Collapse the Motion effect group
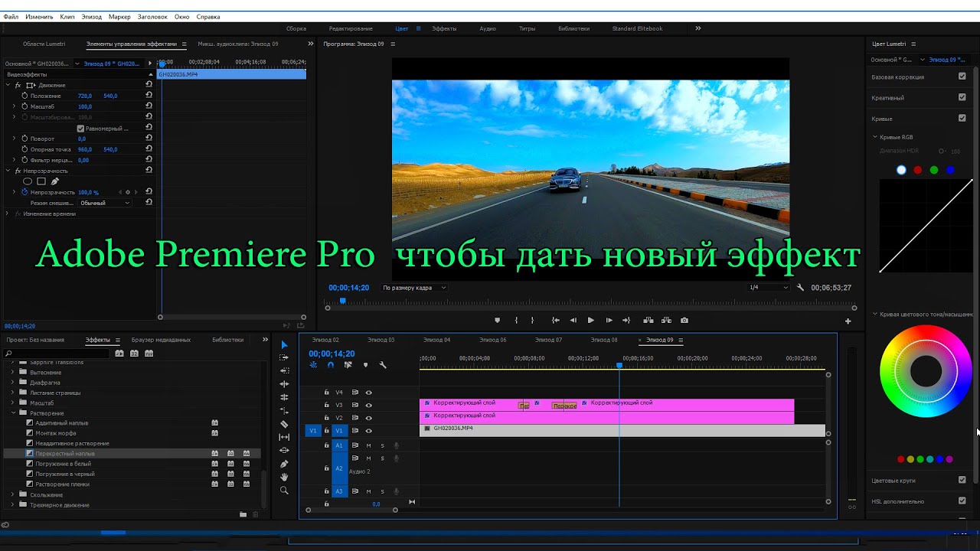Viewport: 980px width, 551px height. click(x=8, y=85)
